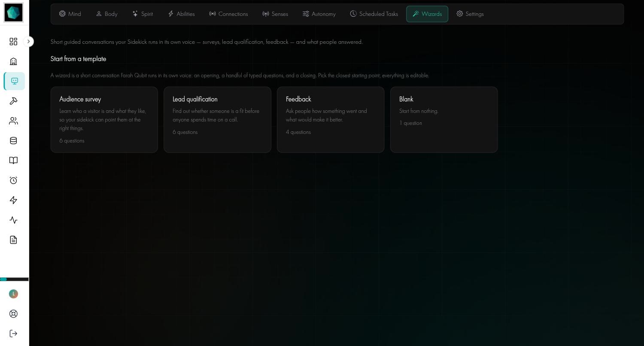644x346 pixels.
Task: Select the Wizards tab
Action: tap(427, 14)
